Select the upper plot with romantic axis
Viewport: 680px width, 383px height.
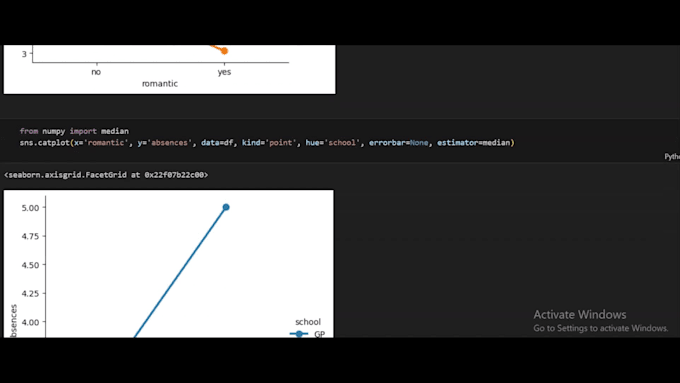pyautogui.click(x=170, y=69)
